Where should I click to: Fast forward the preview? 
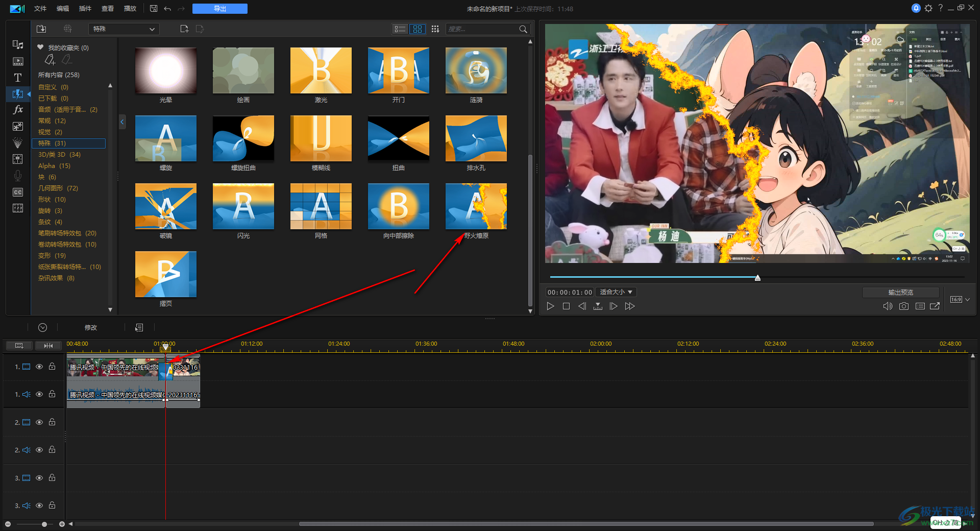[630, 306]
